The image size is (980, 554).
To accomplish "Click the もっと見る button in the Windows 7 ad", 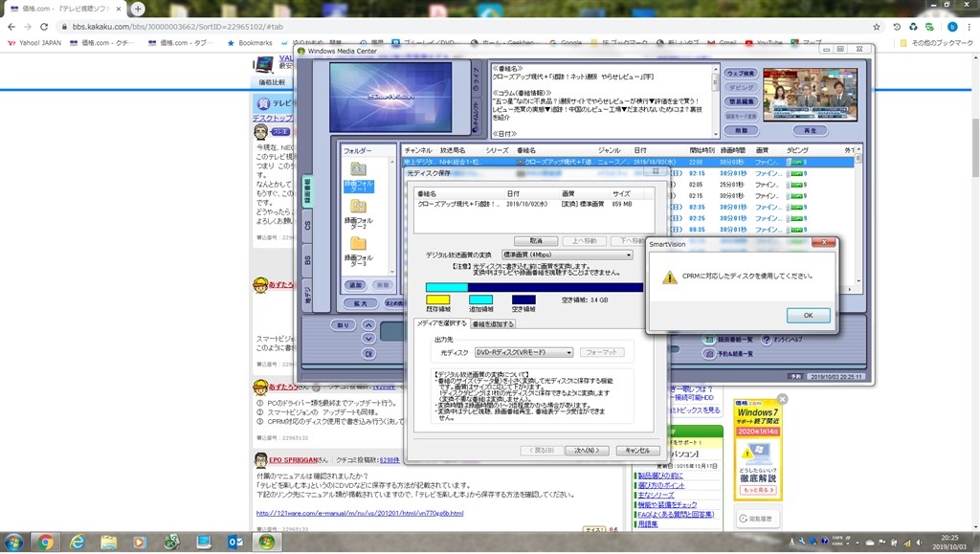I will click(x=759, y=490).
